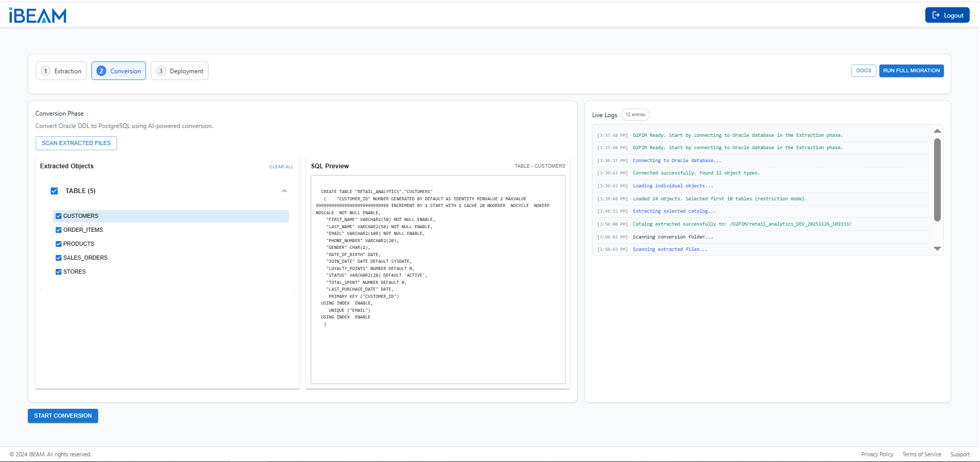This screenshot has width=980, height=462.
Task: Uncheck the ORDER_ITEMS checkbox
Action: point(59,230)
